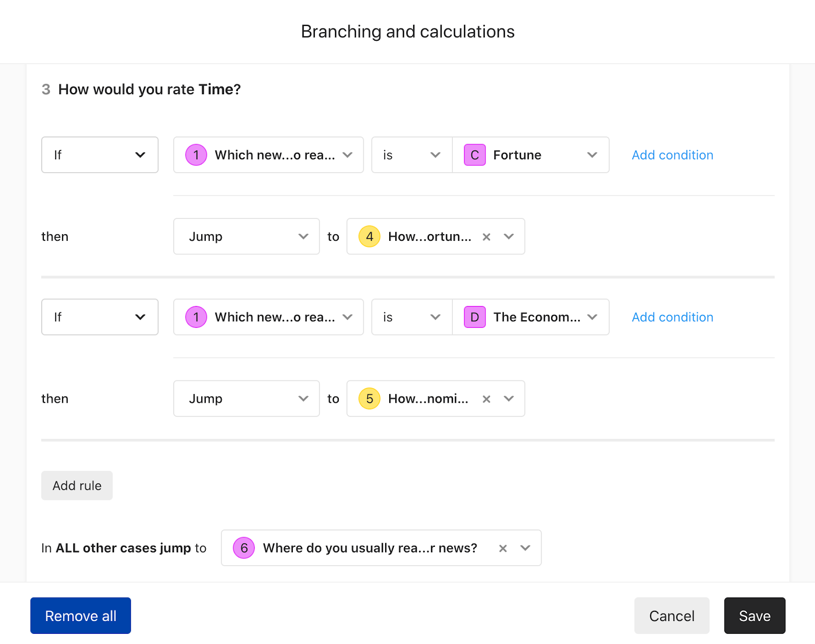Click the purple D badge beside The Econom...
The width and height of the screenshot is (815, 644).
click(475, 317)
